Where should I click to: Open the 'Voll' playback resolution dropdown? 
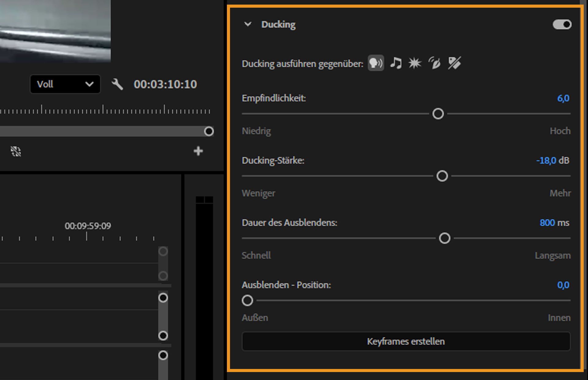[65, 84]
